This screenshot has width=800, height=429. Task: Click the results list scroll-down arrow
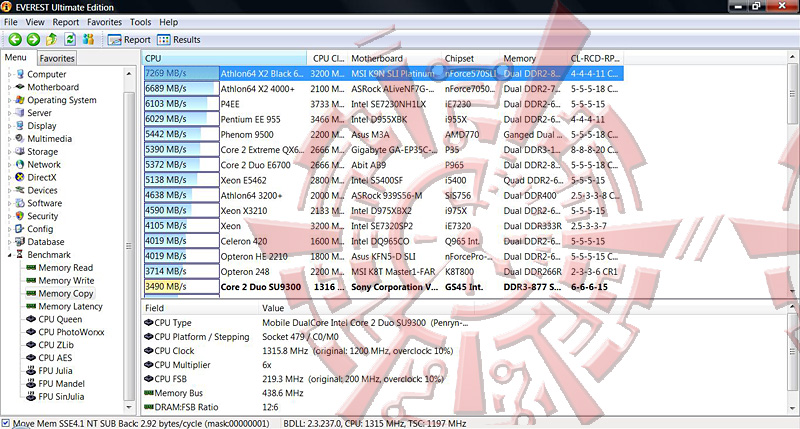coord(793,291)
